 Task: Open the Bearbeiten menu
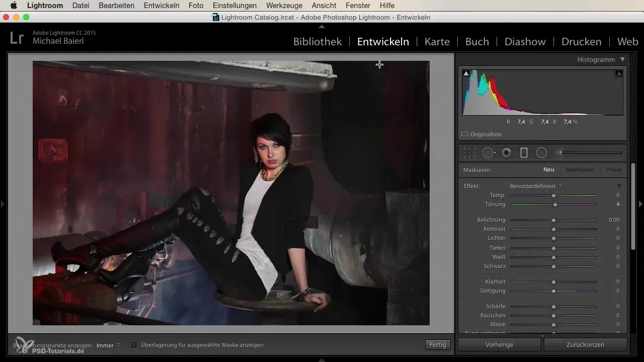pyautogui.click(x=117, y=6)
